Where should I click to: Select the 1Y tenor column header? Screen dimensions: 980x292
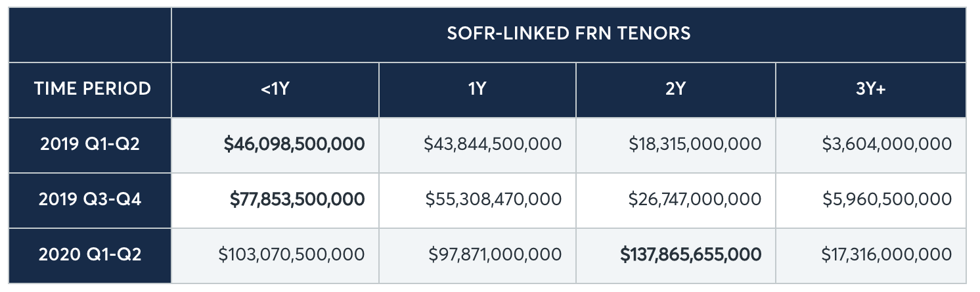(478, 89)
